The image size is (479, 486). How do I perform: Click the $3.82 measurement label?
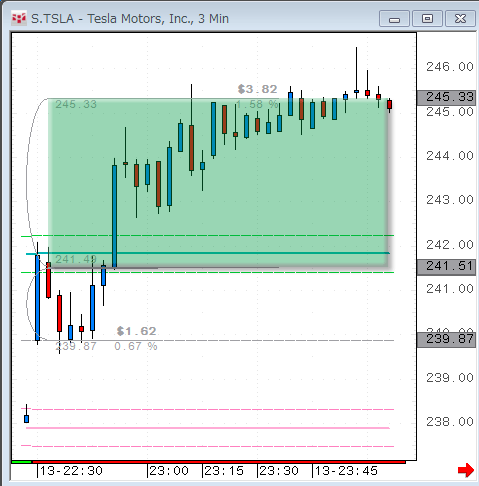257,89
